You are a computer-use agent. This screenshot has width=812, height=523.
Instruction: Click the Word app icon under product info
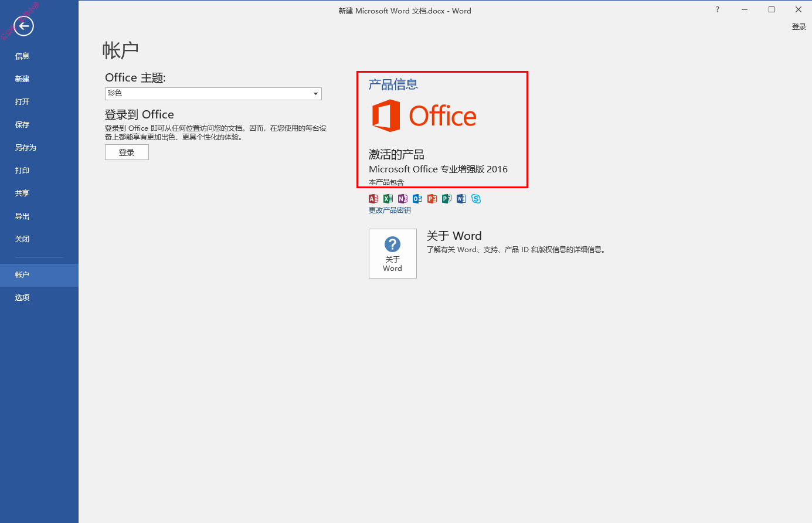click(461, 199)
